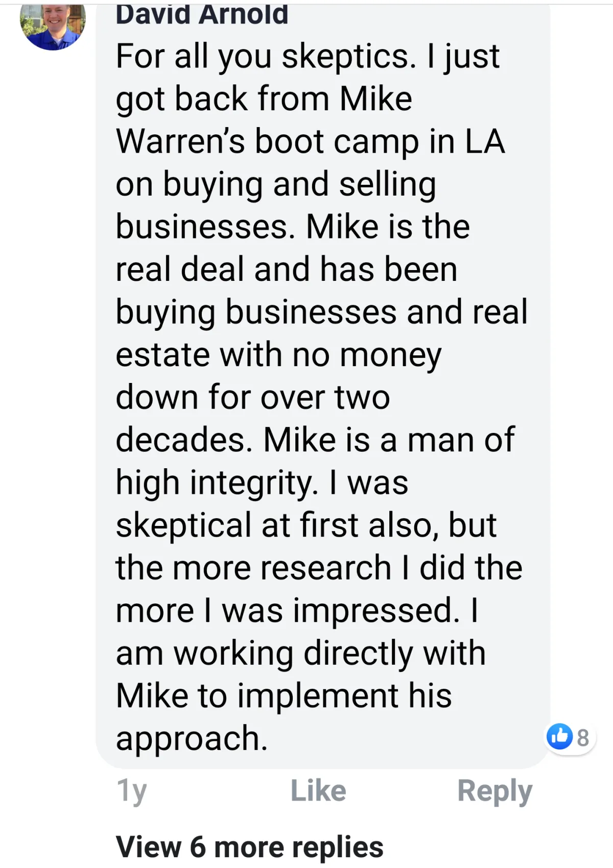613x868 pixels.
Task: Click the text "high integrity. I was"
Action: (x=262, y=483)
